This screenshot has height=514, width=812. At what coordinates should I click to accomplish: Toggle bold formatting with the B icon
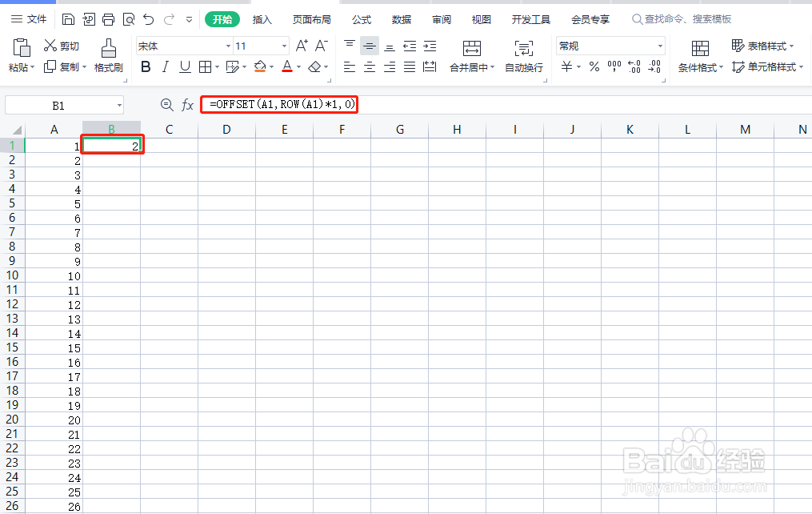pos(145,67)
